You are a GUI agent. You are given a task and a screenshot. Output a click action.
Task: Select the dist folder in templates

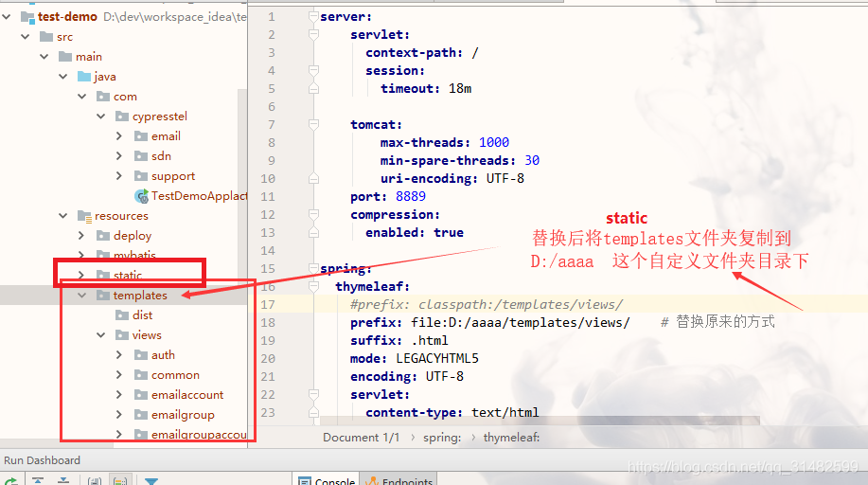[142, 315]
